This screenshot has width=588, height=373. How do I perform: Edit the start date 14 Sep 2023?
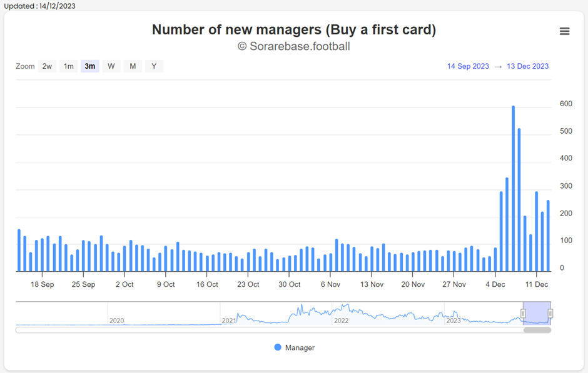tap(468, 66)
